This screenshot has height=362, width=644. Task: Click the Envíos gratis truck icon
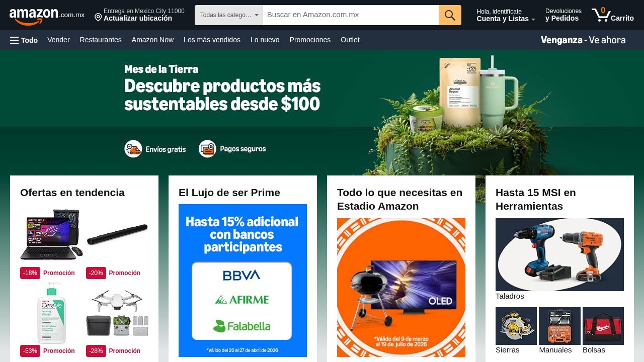pyautogui.click(x=133, y=149)
